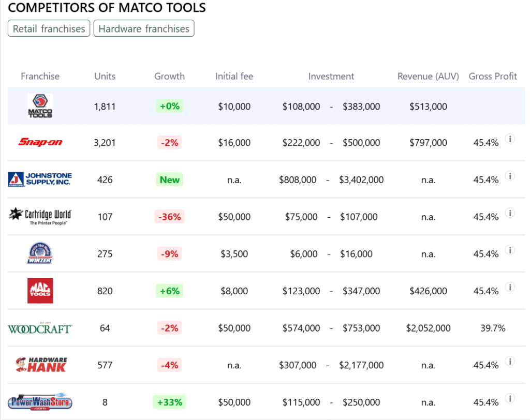This screenshot has height=420, width=530.
Task: Select the $3,500 initial fee cell
Action: coord(234,254)
